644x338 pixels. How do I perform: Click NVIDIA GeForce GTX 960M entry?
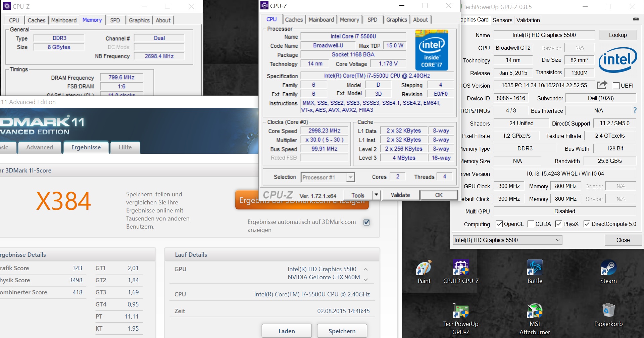pos(324,277)
